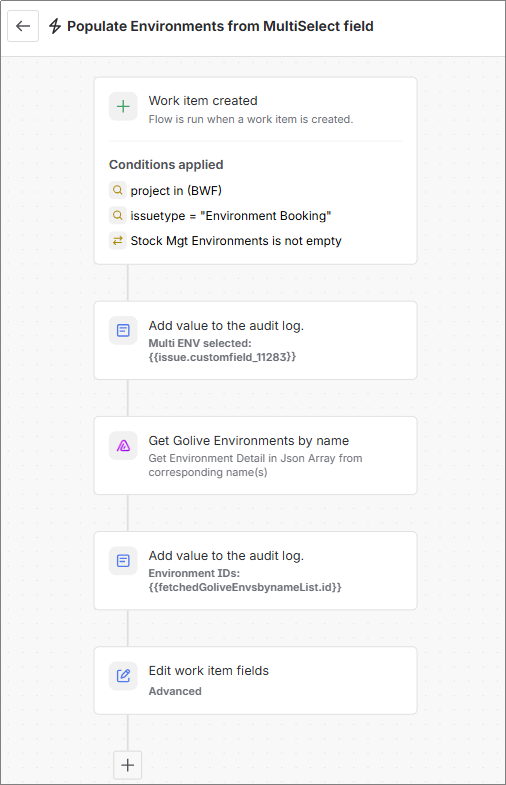This screenshot has width=506, height=785.
Task: Click the Stock Mgt field condition icon
Action: (118, 240)
